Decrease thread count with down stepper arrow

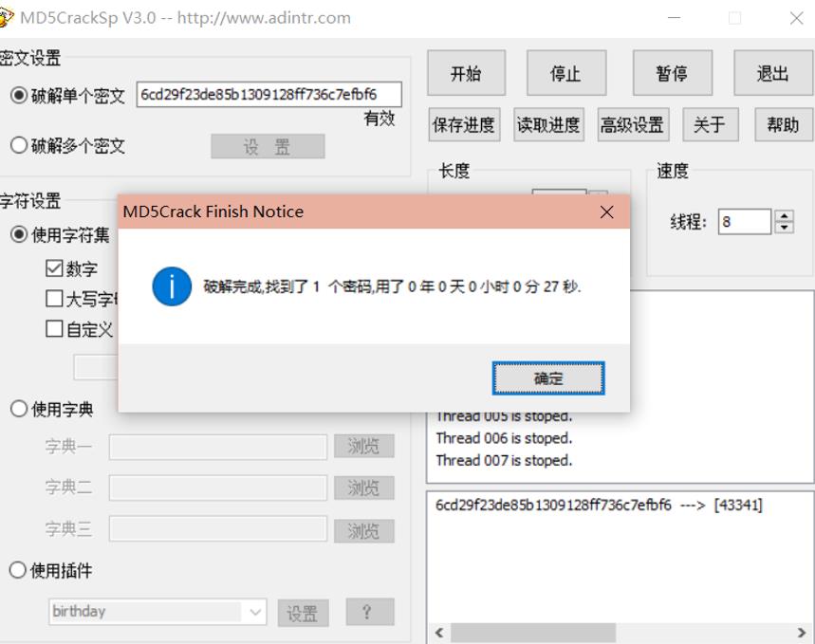[x=784, y=228]
